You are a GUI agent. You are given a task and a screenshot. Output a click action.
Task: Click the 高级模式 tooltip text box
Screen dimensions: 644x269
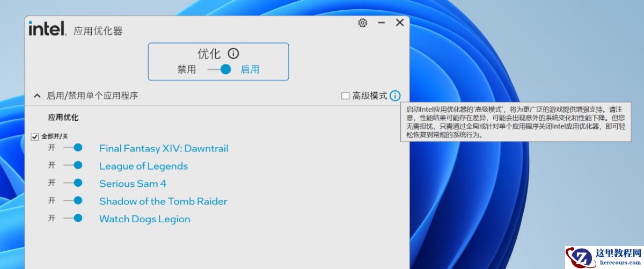point(516,121)
